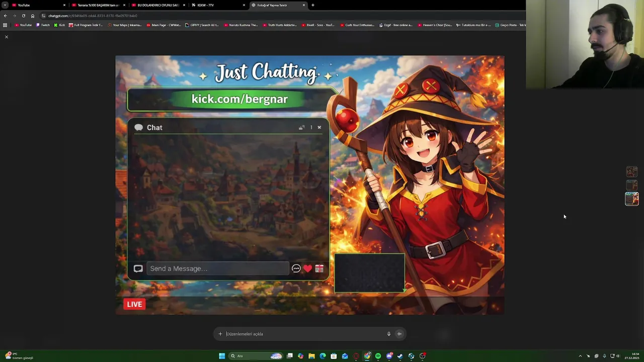Viewport: 644px width, 362px height.
Task: Open the tab search dropdown arrow
Action: pos(5,5)
